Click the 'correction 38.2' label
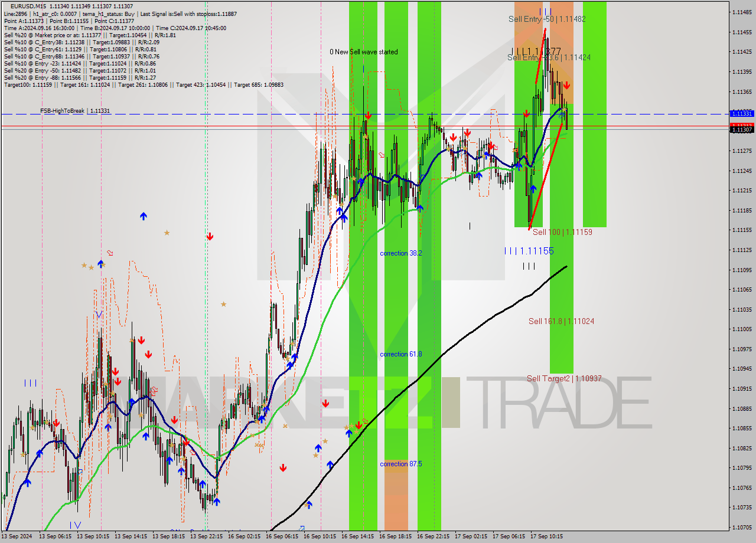 tap(401, 253)
